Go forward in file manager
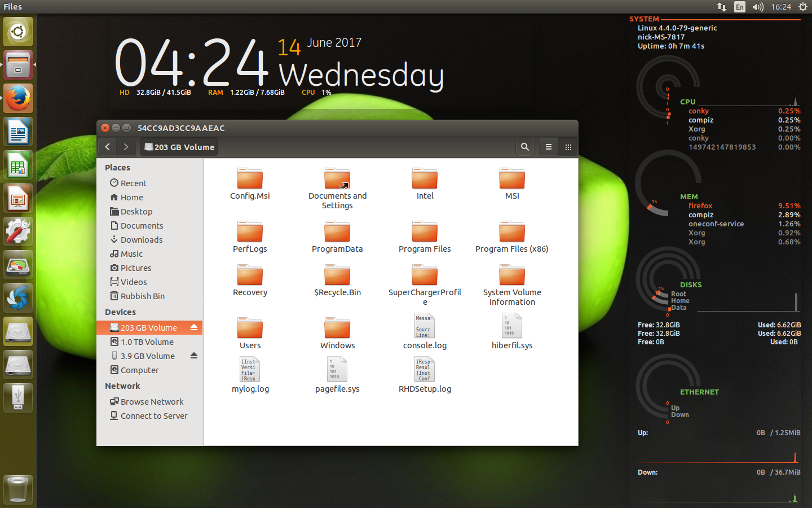 click(126, 147)
